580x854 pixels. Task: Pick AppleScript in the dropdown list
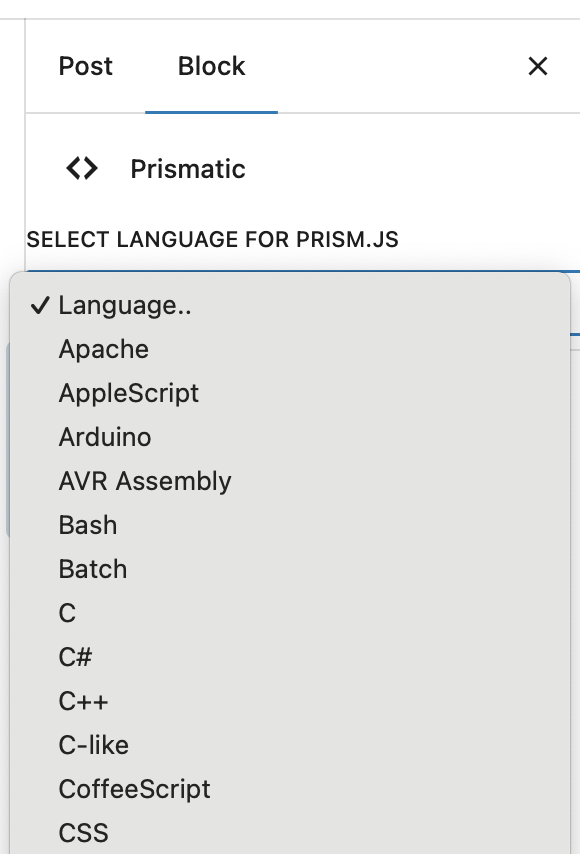[x=290, y=393]
